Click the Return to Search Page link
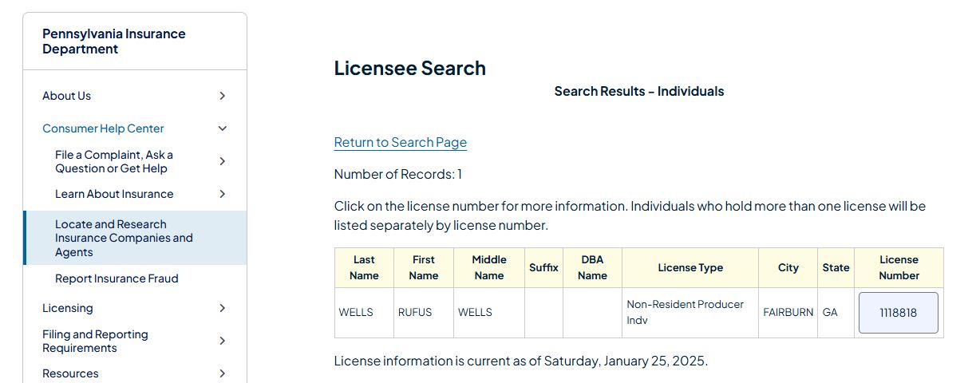Viewport: 980px width, 383px height. tap(400, 142)
